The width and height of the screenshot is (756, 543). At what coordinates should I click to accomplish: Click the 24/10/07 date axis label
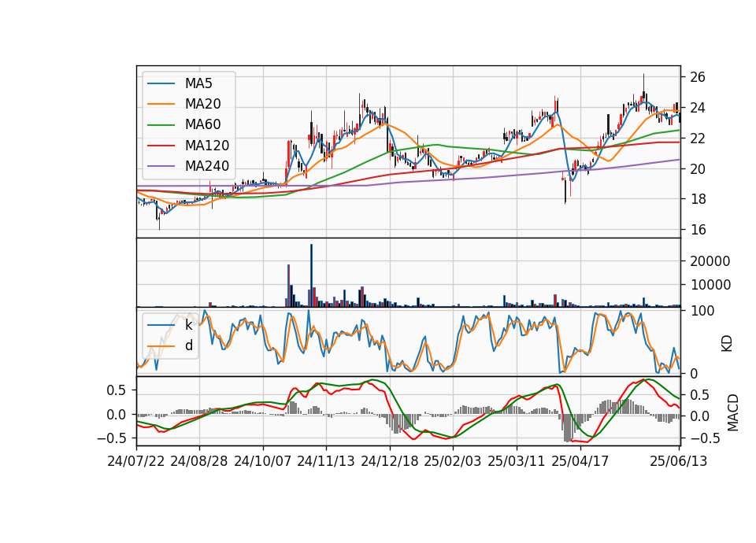[x=263, y=461]
